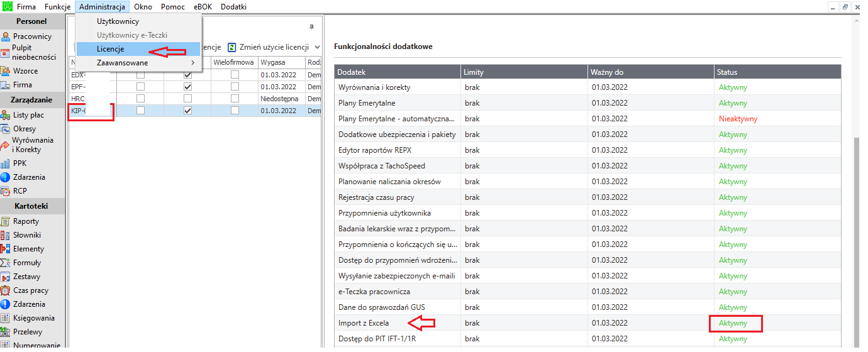Sort by the Status column header
Image resolution: width=868 pixels, height=352 pixels.
click(x=777, y=72)
